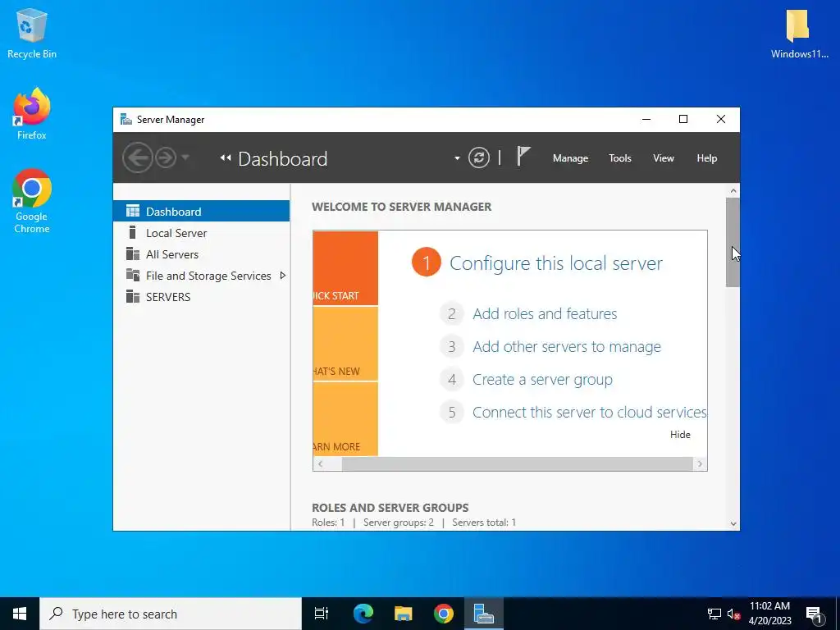The width and height of the screenshot is (840, 630).
Task: Click Add other servers to manage
Action: point(567,347)
